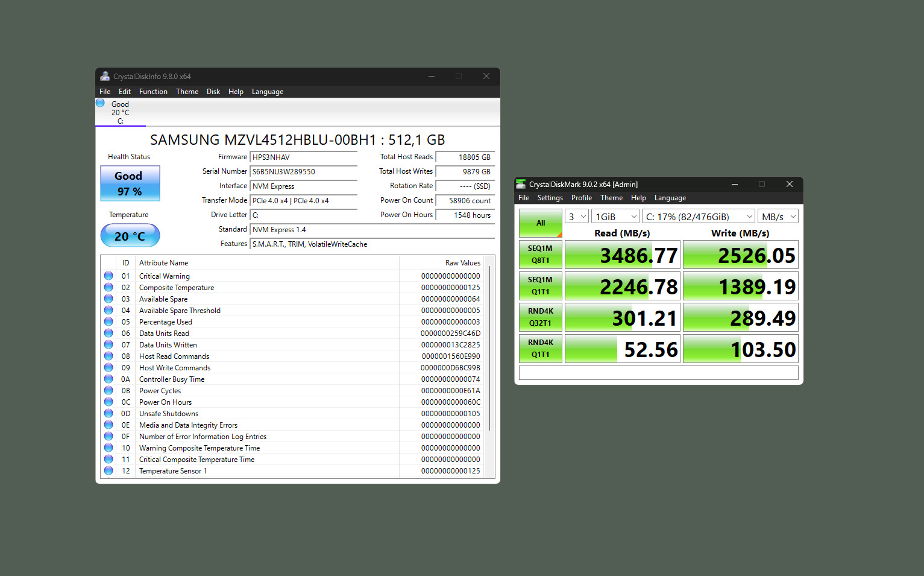This screenshot has width=924, height=576.
Task: Click status icon for Data Units Read row
Action: (x=108, y=333)
